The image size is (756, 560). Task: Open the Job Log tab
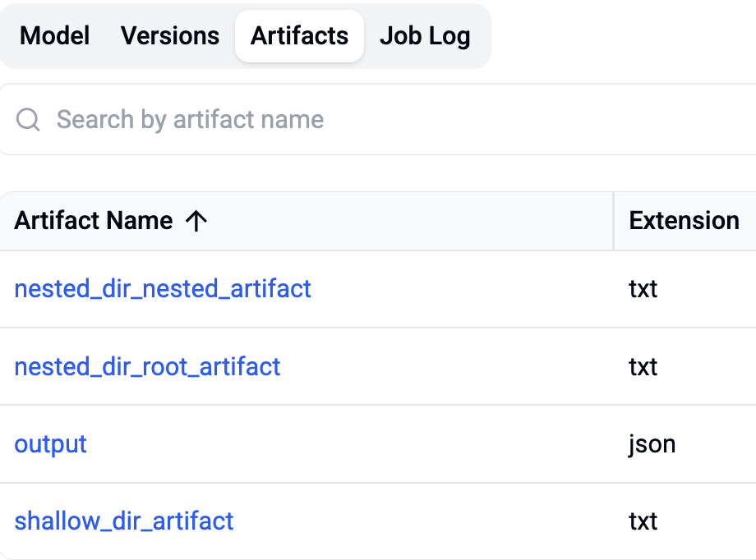coord(425,35)
